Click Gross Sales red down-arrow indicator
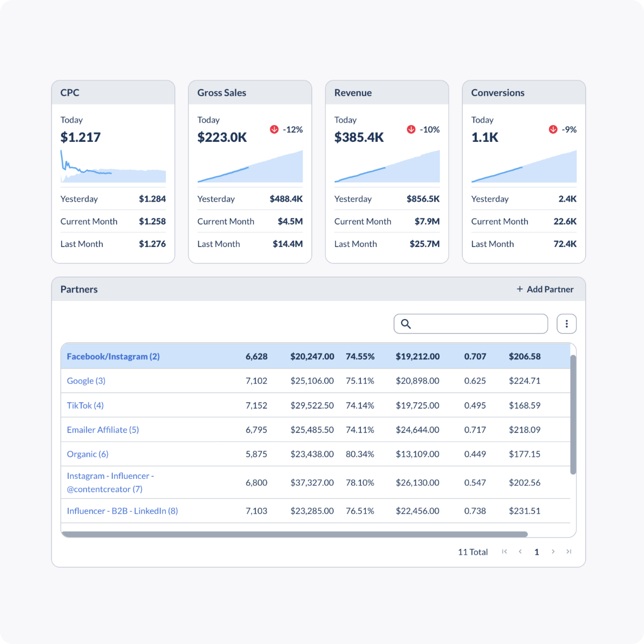Screen dimensions: 644x644 coord(274,129)
